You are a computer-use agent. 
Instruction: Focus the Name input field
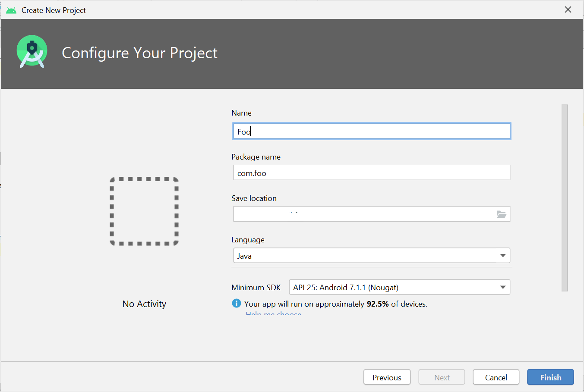click(x=371, y=131)
